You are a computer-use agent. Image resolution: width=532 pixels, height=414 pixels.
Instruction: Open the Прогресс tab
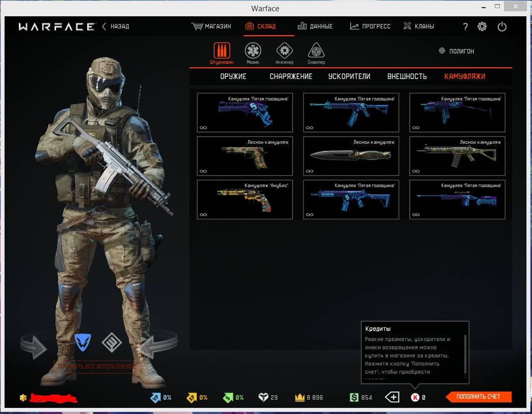370,26
